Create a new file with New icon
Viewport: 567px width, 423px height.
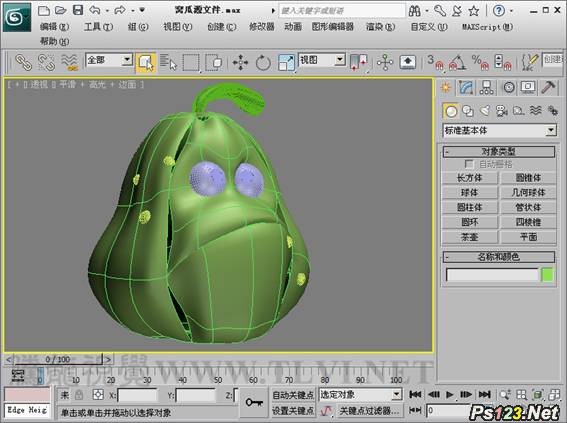[44, 10]
